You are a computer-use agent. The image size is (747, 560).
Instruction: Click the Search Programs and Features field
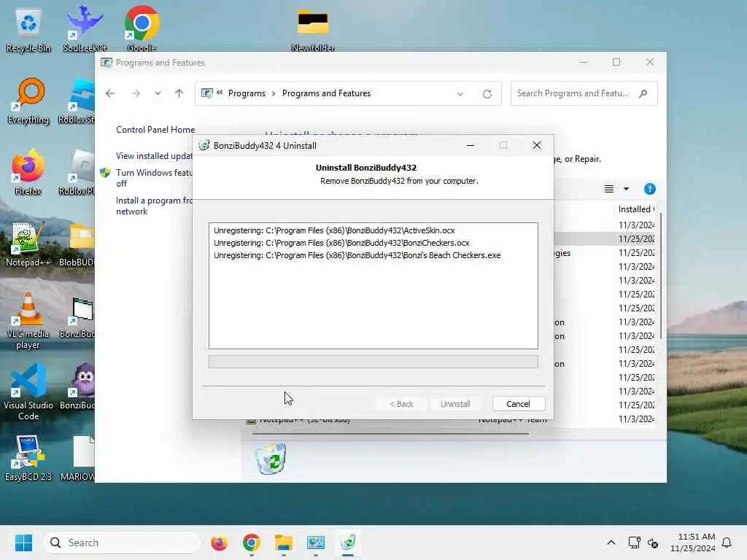584,93
